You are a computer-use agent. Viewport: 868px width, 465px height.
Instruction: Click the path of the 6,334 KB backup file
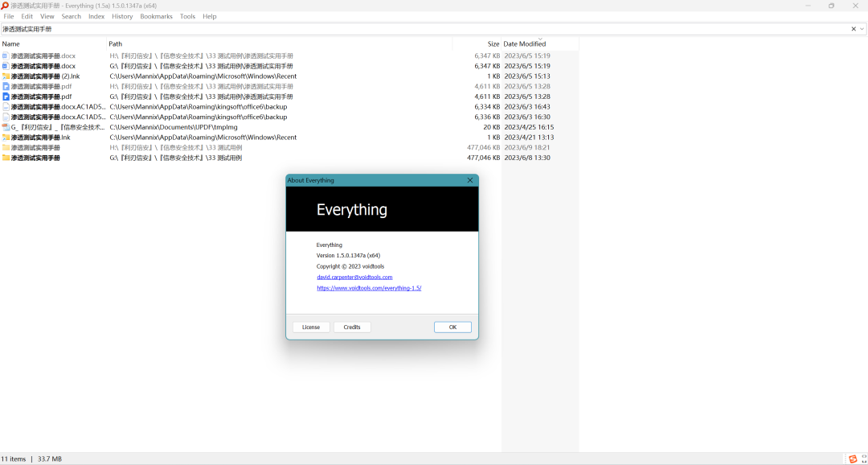point(199,106)
